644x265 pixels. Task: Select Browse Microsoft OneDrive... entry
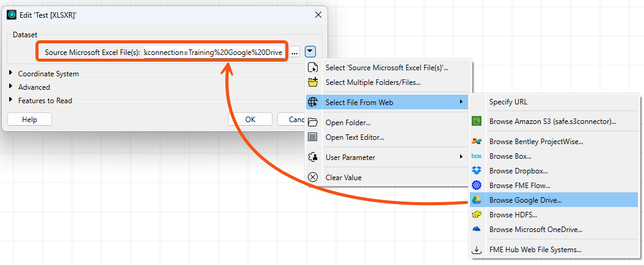(x=554, y=230)
